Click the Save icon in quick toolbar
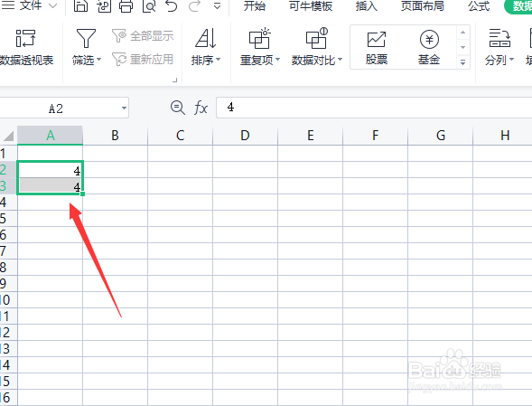532x406 pixels. (80, 5)
